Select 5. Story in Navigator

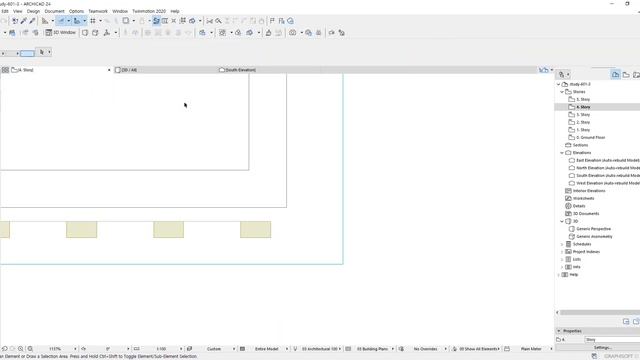[583, 100]
